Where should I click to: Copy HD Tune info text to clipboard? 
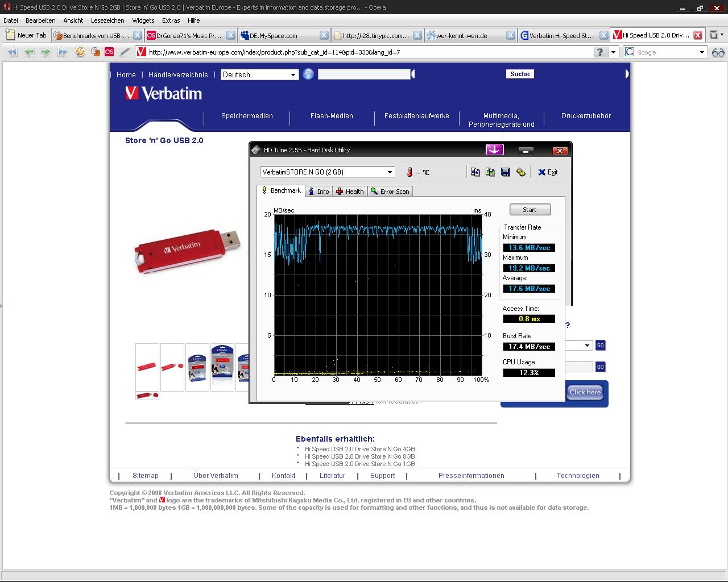pos(475,172)
